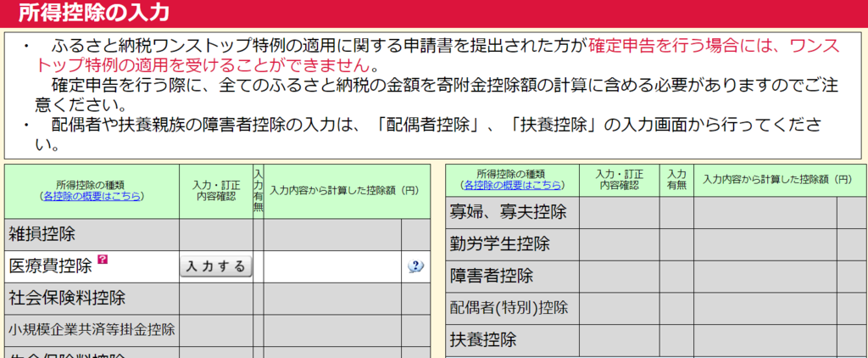Click the pink question-mark icon beside 医療費控除
This screenshot has height=358, width=868.
[x=102, y=259]
